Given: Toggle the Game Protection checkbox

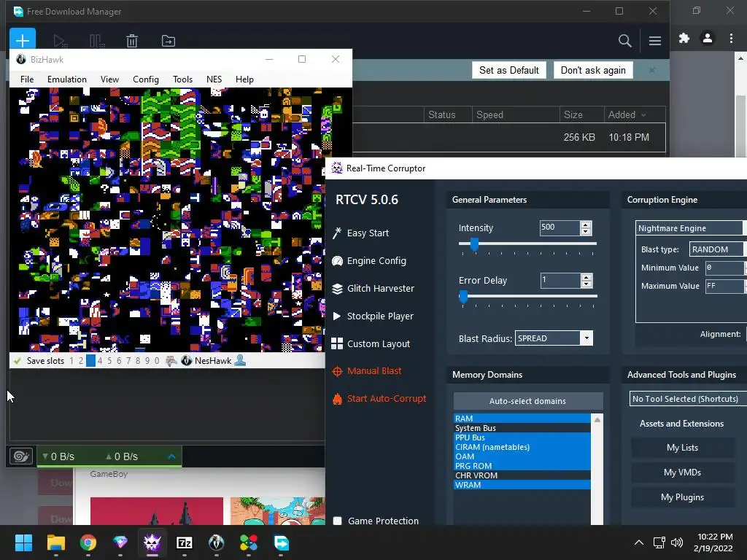Looking at the screenshot, I should (337, 521).
